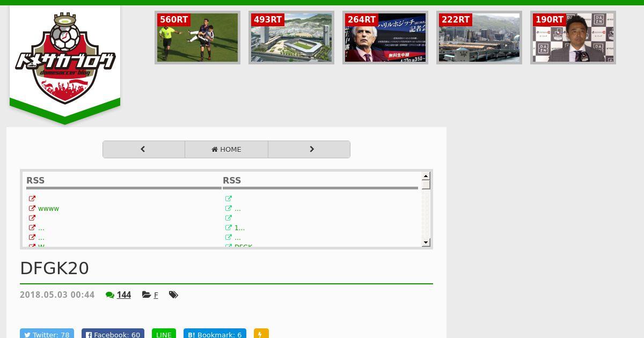Viewport: 644px width, 338px height.
Task: Open the '1...' RSS link
Action: (239, 228)
